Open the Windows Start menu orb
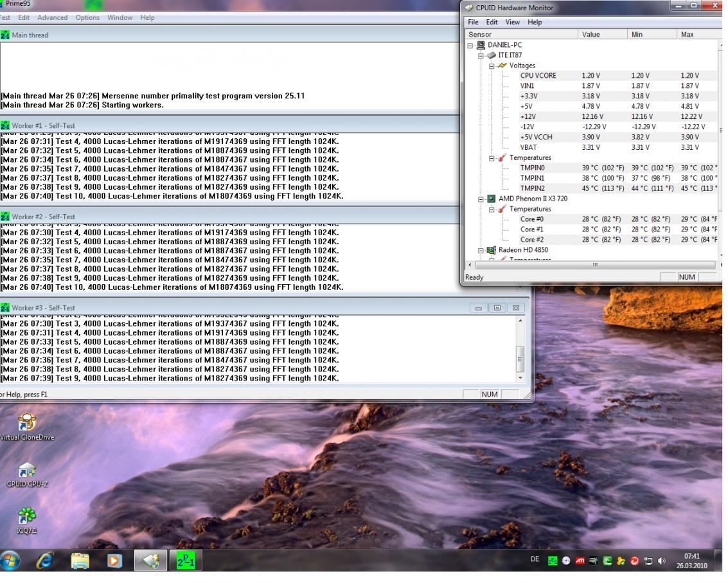728x583 pixels. pyautogui.click(x=10, y=561)
